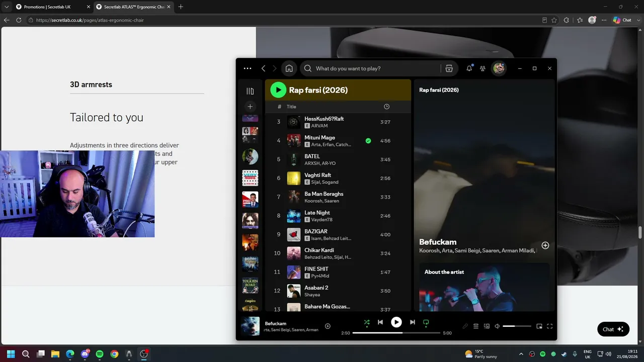The height and width of the screenshot is (362, 644).
Task: Open the lyrics microphone icon
Action: click(465, 326)
